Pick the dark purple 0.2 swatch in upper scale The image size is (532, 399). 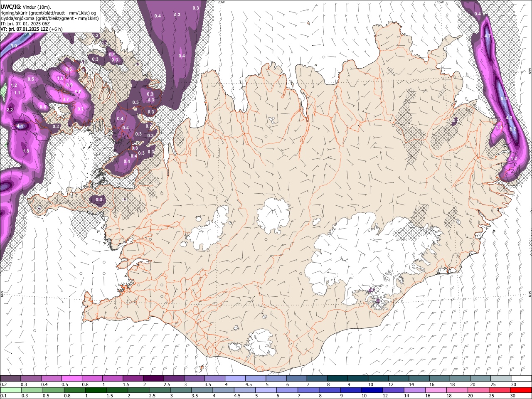tap(10, 379)
